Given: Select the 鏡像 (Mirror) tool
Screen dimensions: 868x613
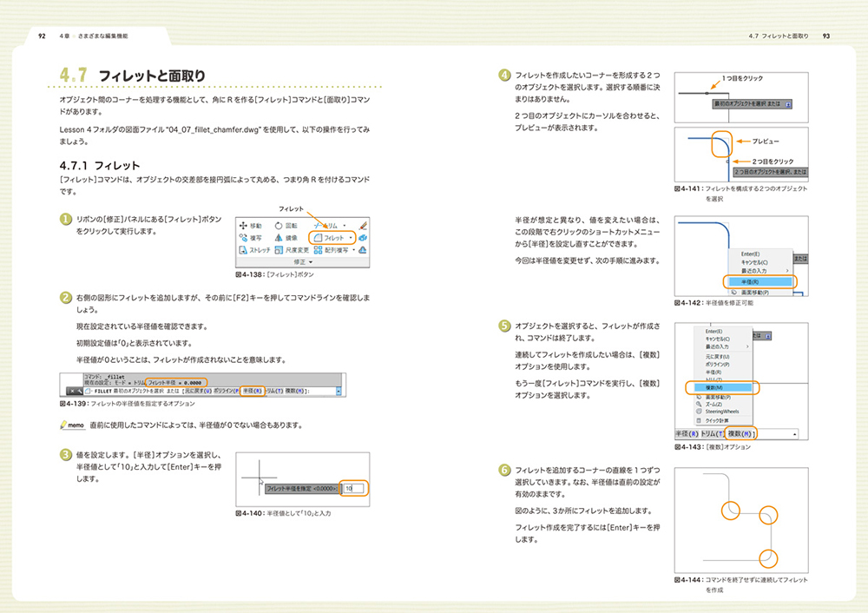Looking at the screenshot, I should (x=286, y=238).
